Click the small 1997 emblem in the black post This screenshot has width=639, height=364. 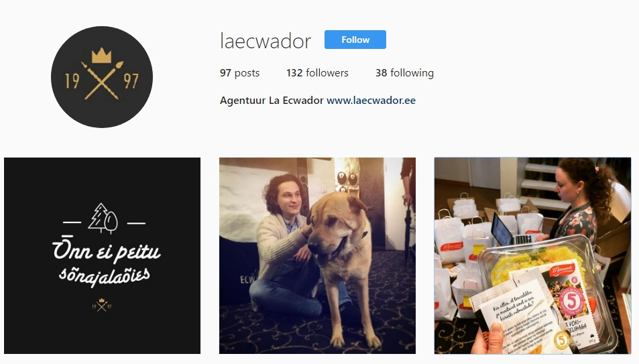[101, 305]
